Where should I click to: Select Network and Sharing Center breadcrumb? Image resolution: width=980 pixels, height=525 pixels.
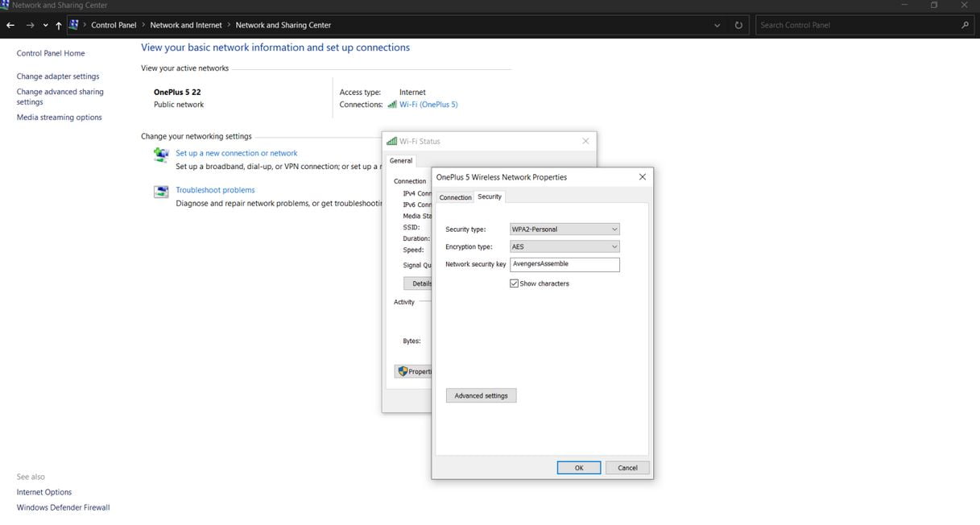[283, 25]
